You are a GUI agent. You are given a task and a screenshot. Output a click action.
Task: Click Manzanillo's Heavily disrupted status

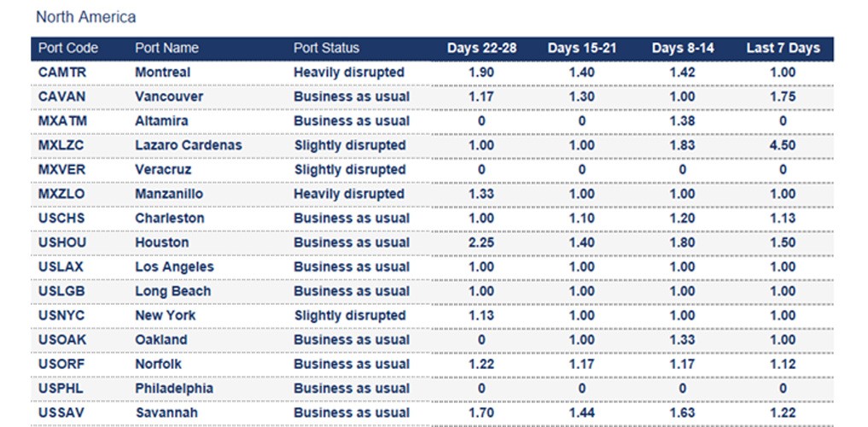(349, 194)
